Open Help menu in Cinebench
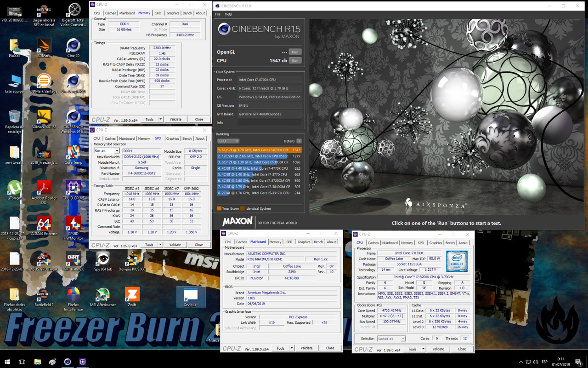Image resolution: width=588 pixels, height=368 pixels. 228,14
